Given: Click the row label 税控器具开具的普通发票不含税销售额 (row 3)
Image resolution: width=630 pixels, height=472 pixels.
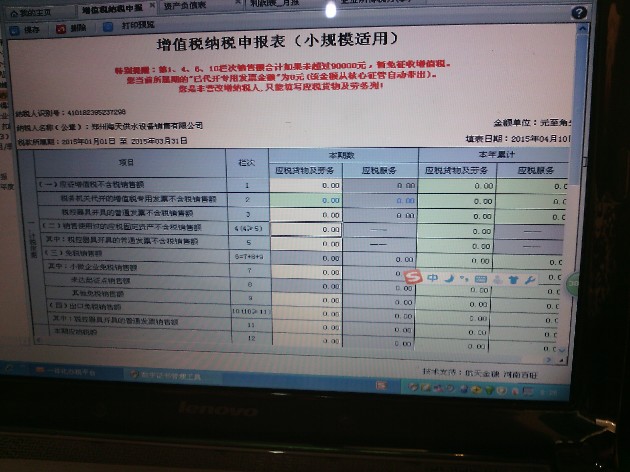Looking at the screenshot, I should click(127, 213).
